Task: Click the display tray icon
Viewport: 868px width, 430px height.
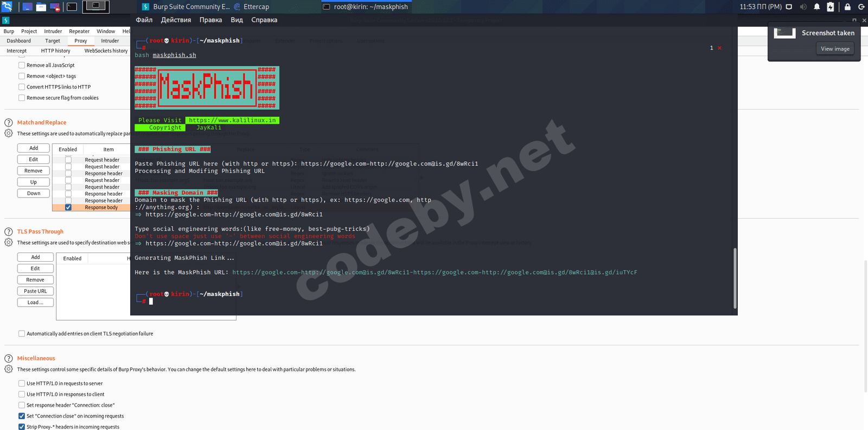Action: (x=789, y=7)
